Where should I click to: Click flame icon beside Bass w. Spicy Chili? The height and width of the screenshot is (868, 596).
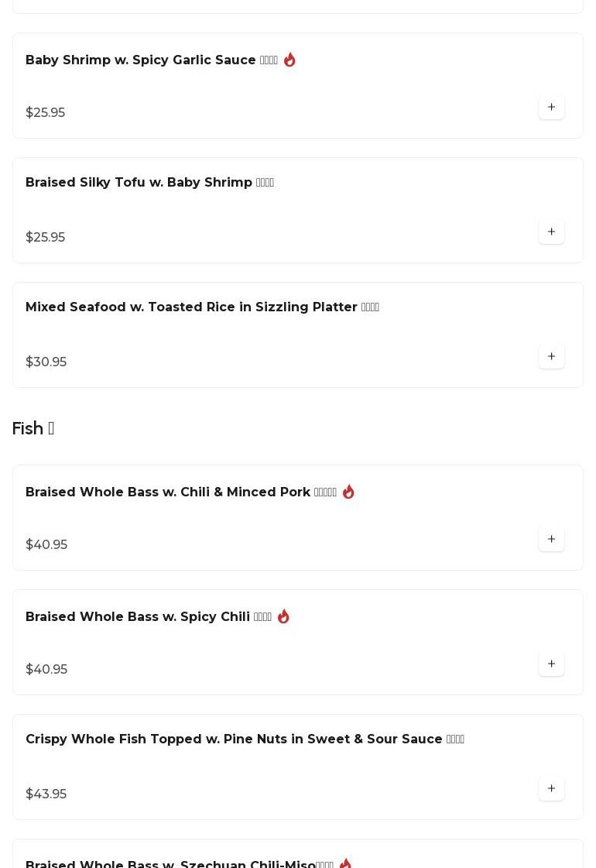point(283,616)
